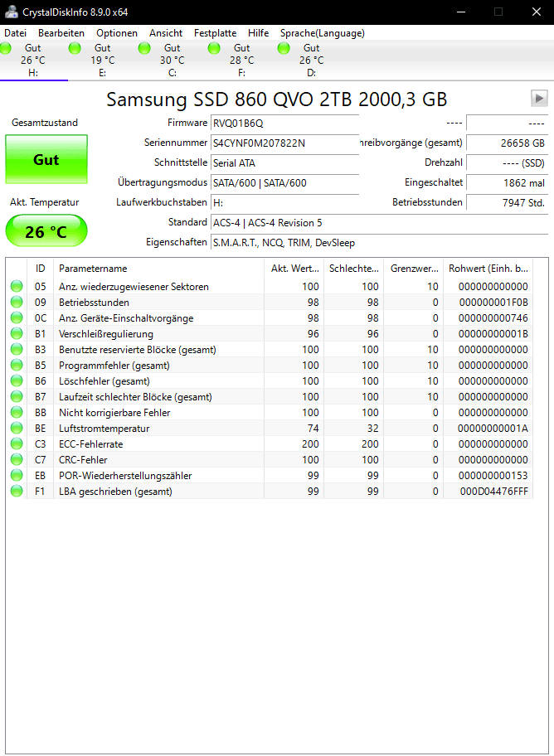Click the 26 °C temperature button
Image resolution: width=554 pixels, height=756 pixels.
point(46,232)
